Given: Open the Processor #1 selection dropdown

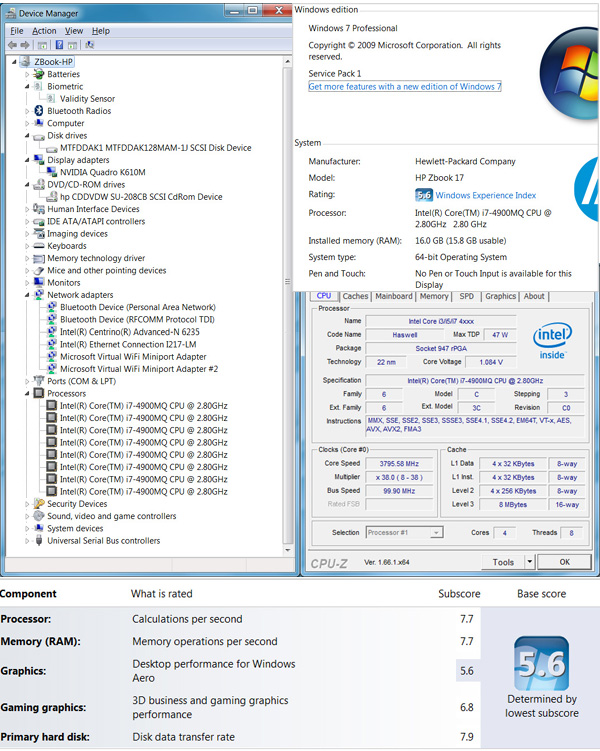Looking at the screenshot, I should (x=436, y=533).
